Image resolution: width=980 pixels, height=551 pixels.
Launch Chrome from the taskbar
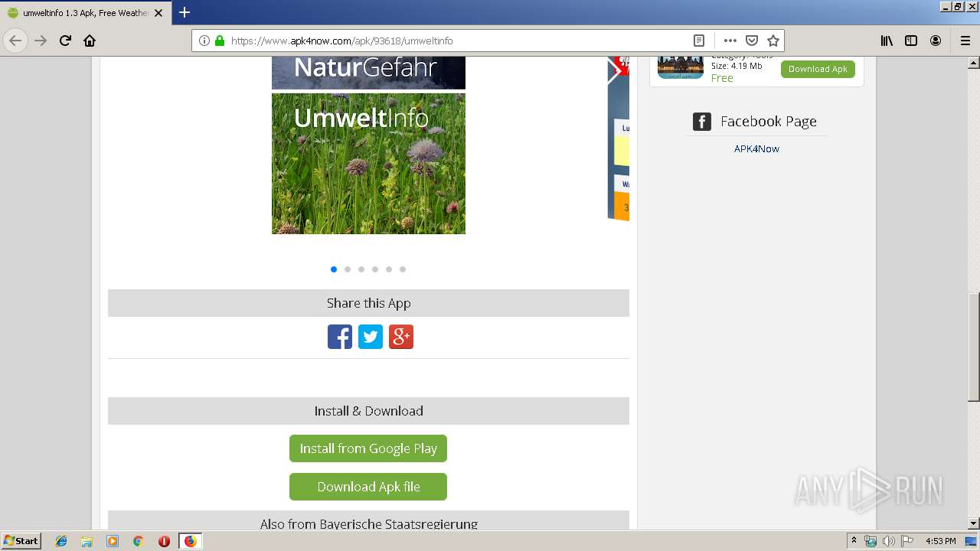pyautogui.click(x=139, y=541)
